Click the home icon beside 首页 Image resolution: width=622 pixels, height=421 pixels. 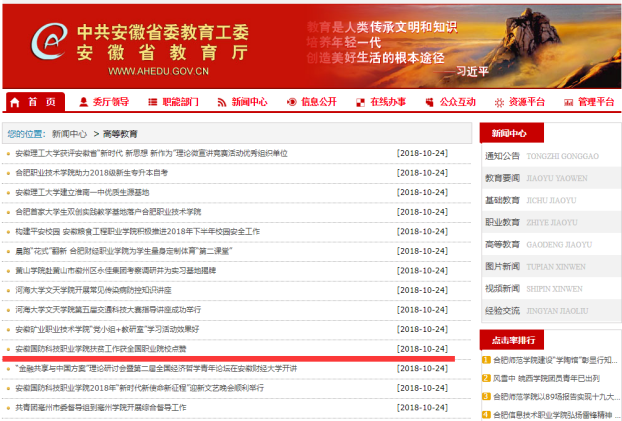pos(16,102)
